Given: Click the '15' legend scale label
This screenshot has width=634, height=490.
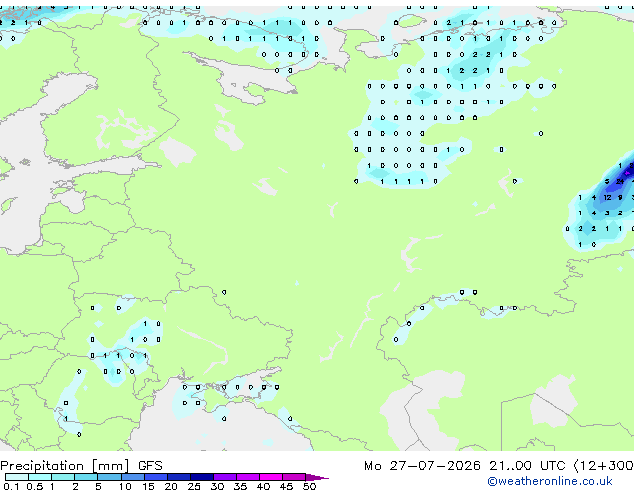Looking at the screenshot, I should click(148, 486).
